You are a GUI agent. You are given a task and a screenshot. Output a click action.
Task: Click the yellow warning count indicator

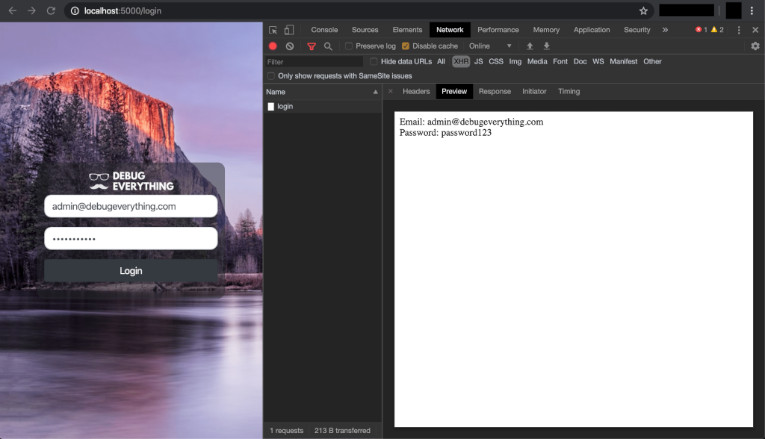(717, 30)
